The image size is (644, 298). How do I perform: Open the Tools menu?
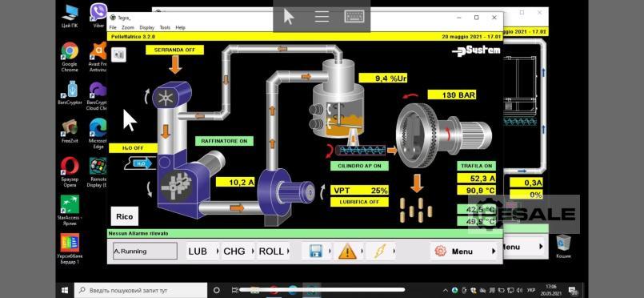click(165, 27)
